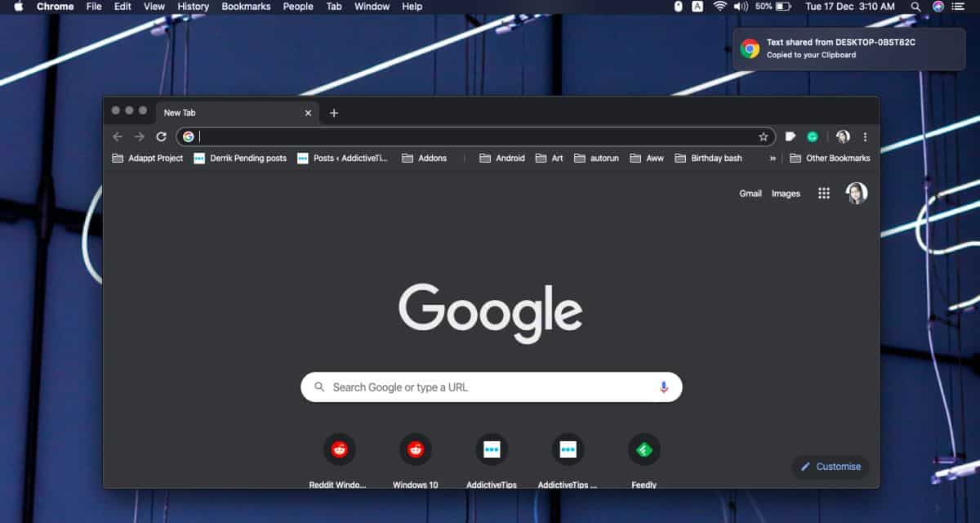Click the Images link

(786, 194)
